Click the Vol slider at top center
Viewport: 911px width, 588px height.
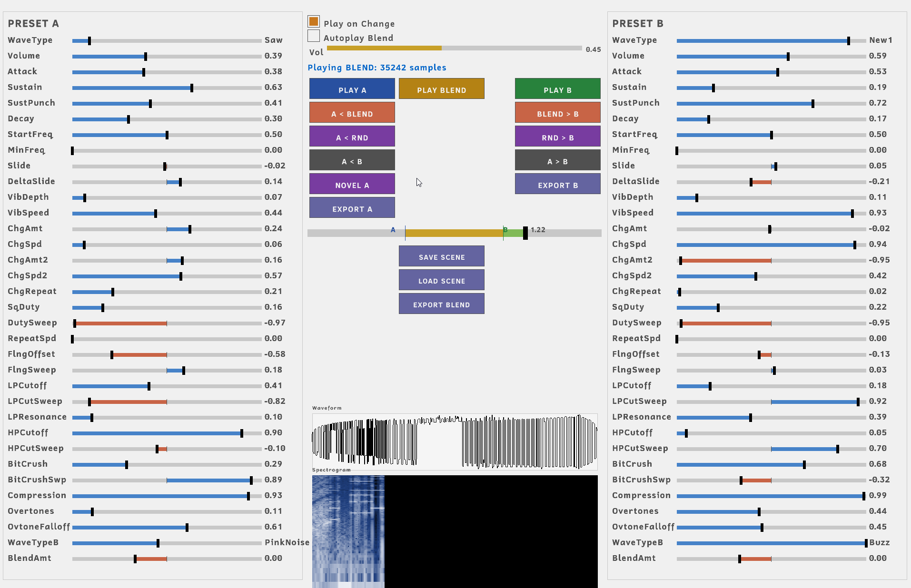point(455,48)
